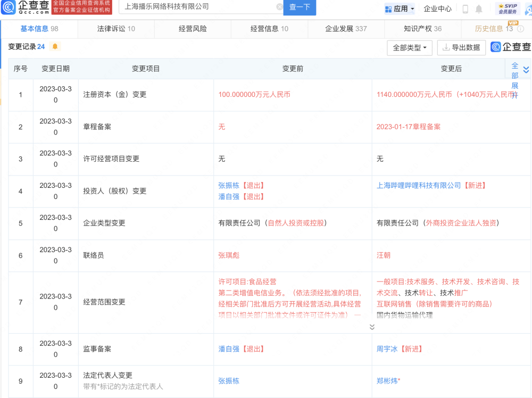Open the 周宇冰 link
This screenshot has width=532, height=398.
point(387,349)
